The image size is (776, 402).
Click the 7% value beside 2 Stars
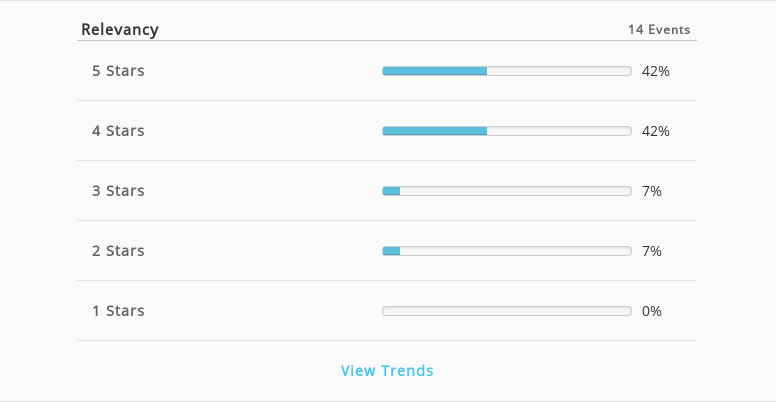pyautogui.click(x=652, y=251)
